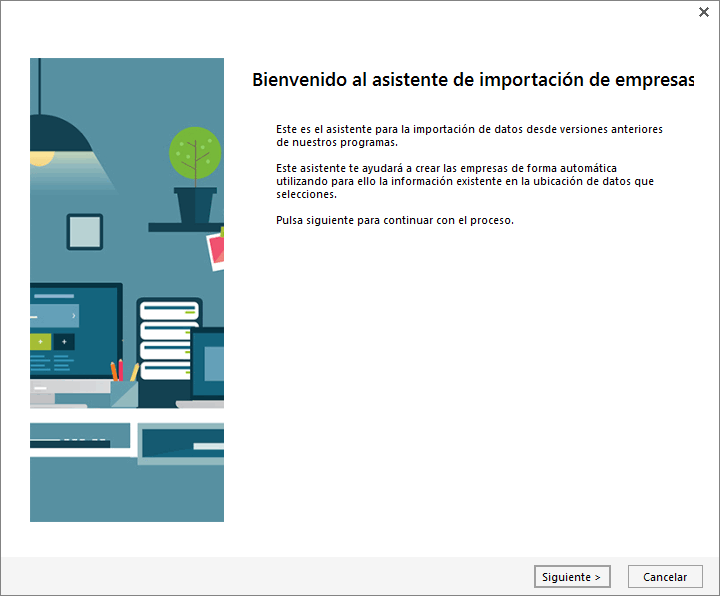The height and width of the screenshot is (596, 720).
Task: Click the paragraph about creating companies automatically
Action: [465, 180]
